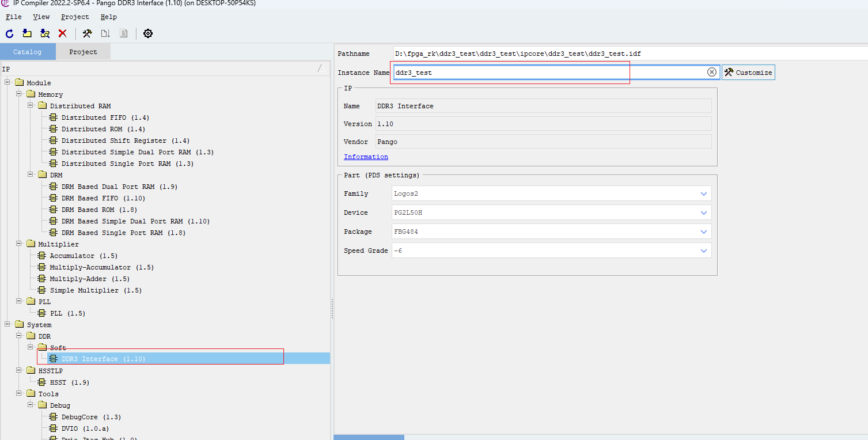Click the red delete icon
The height and width of the screenshot is (440, 868).
pyautogui.click(x=62, y=33)
